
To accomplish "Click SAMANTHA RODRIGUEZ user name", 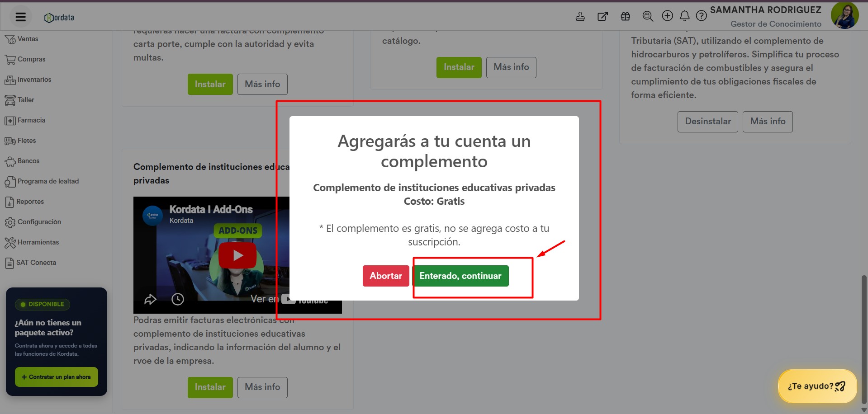I will tap(765, 10).
